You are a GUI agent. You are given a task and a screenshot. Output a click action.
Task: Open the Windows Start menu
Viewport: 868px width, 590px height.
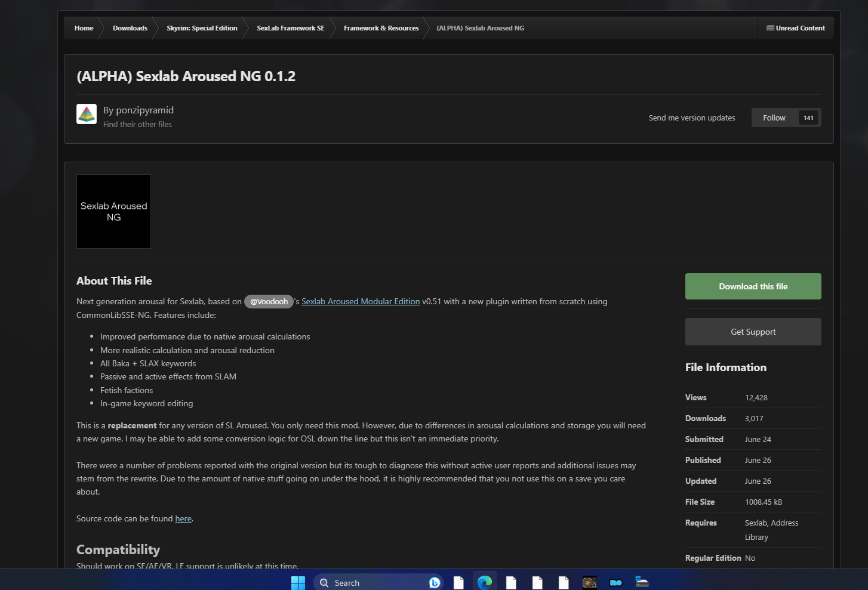point(298,583)
